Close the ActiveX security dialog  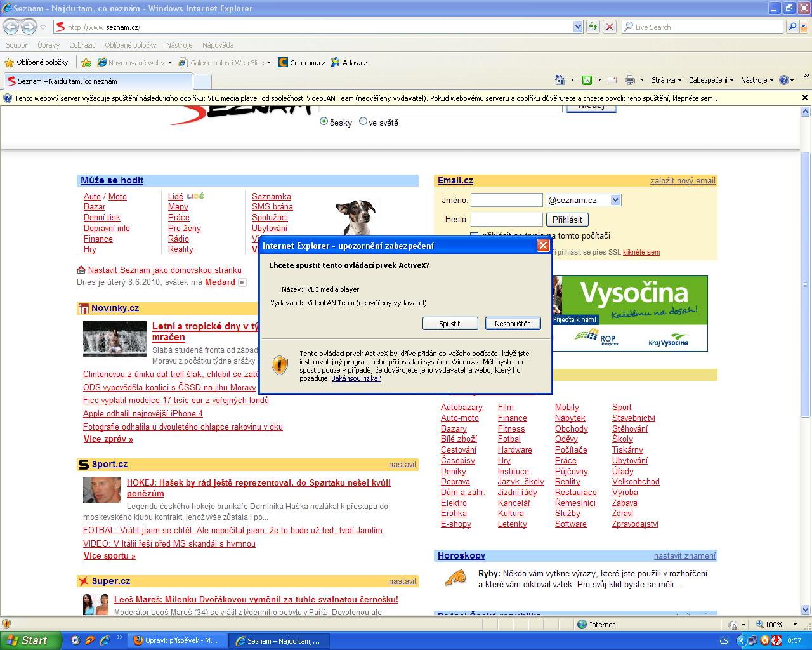[x=543, y=246]
